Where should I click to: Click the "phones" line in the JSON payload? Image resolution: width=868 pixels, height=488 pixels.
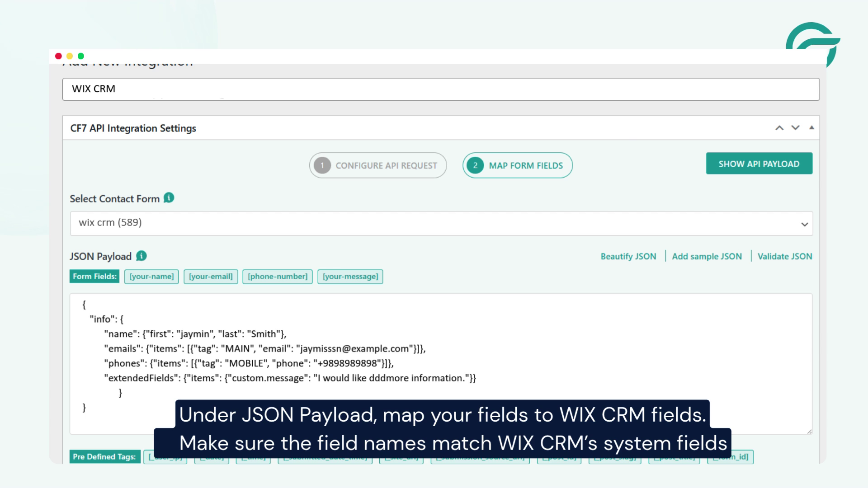coord(249,363)
